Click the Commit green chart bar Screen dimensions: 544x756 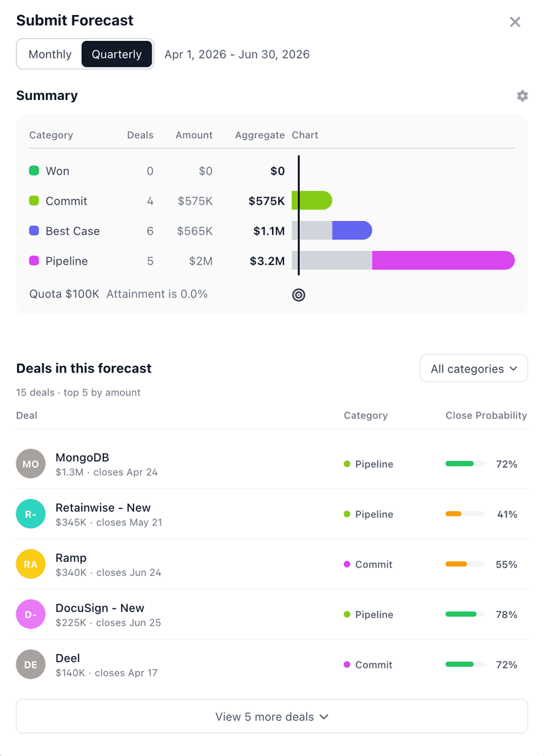point(312,201)
